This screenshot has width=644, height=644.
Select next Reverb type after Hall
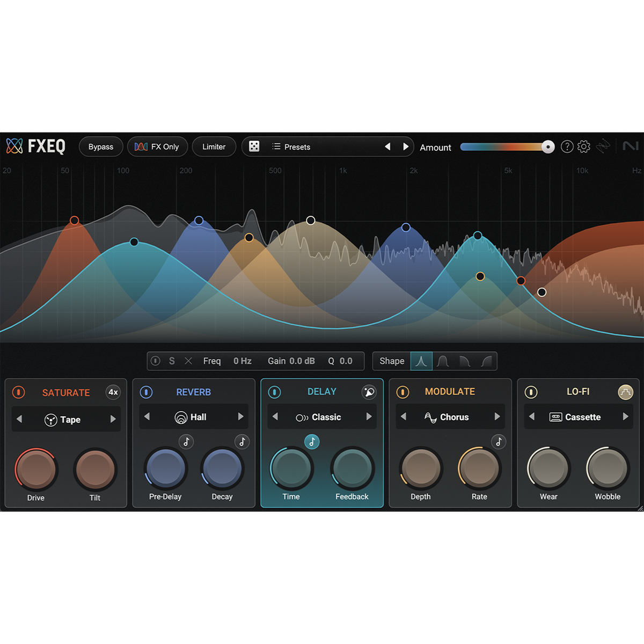[x=240, y=416]
